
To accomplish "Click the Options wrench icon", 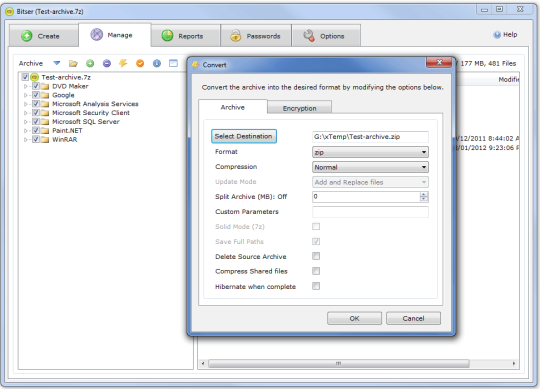I will click(x=309, y=35).
